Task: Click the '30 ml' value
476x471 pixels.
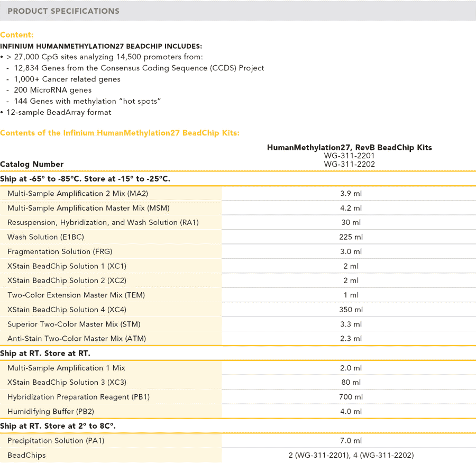Action: [x=351, y=223]
